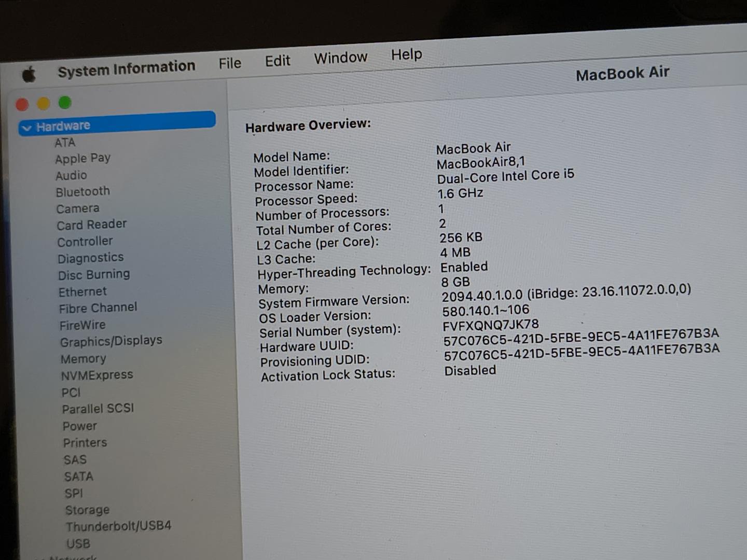Select PCI in the sidebar
The height and width of the screenshot is (560, 747).
click(71, 393)
